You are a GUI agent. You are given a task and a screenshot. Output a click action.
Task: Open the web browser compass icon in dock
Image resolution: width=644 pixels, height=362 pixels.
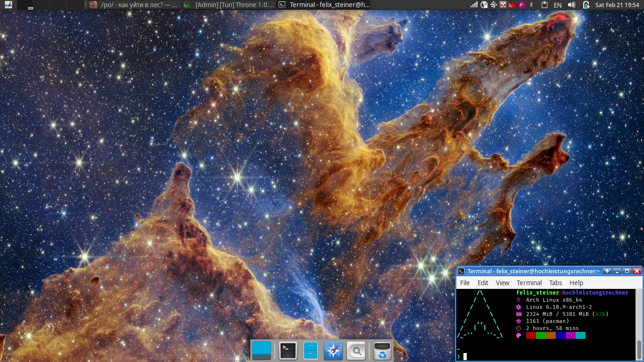[333, 351]
